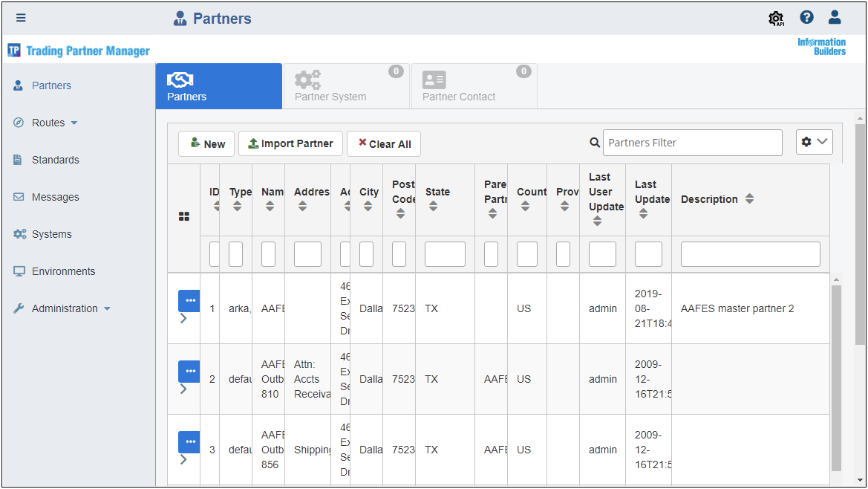Click the Address column filter field
The height and width of the screenshot is (489, 868).
tap(307, 254)
